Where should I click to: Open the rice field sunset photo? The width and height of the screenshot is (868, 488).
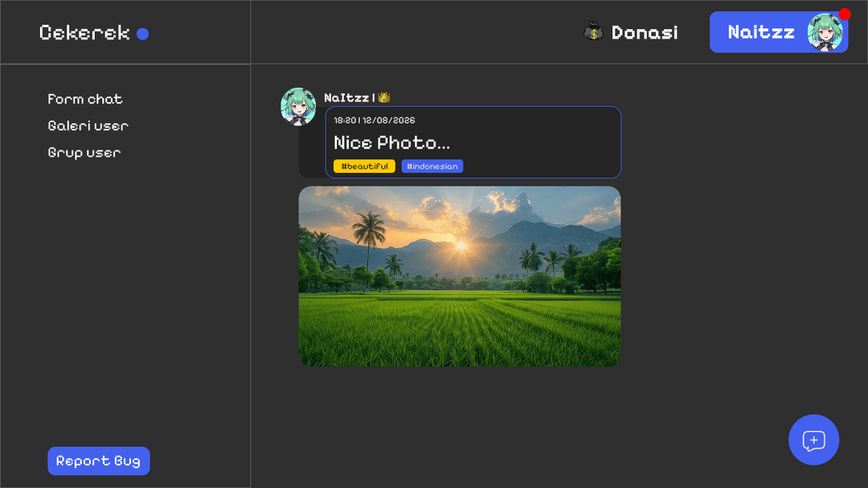pyautogui.click(x=460, y=277)
